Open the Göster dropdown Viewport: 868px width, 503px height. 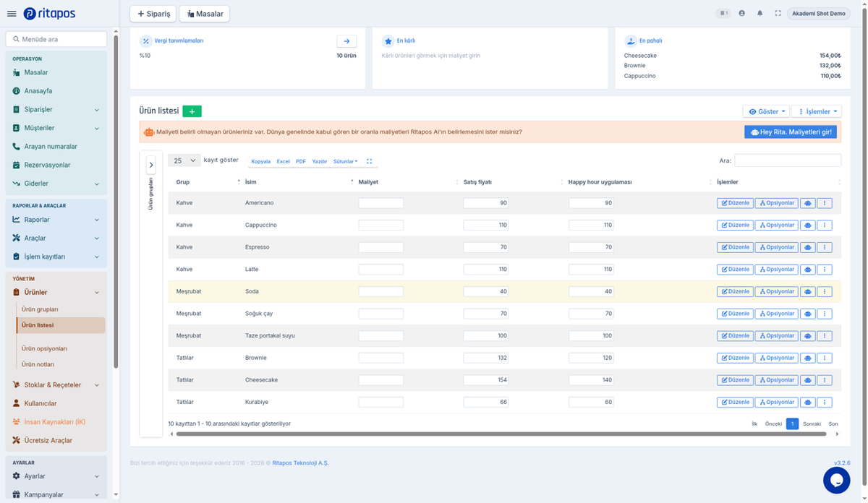coord(766,112)
